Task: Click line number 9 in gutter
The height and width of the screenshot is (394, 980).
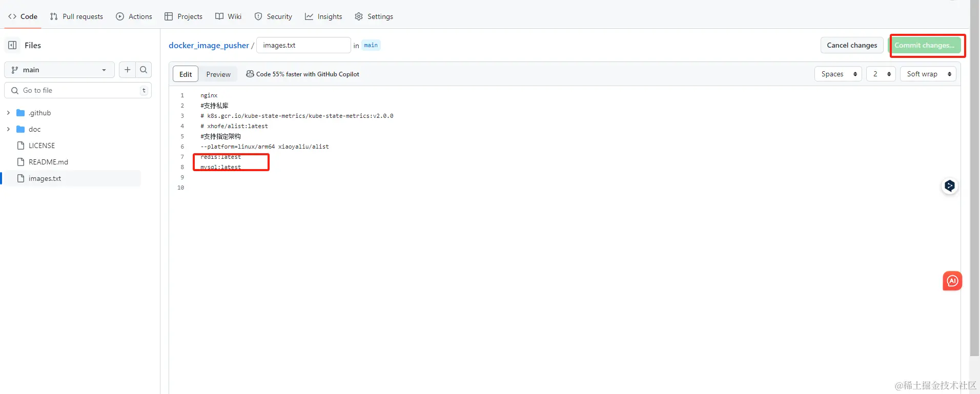Action: [x=182, y=177]
